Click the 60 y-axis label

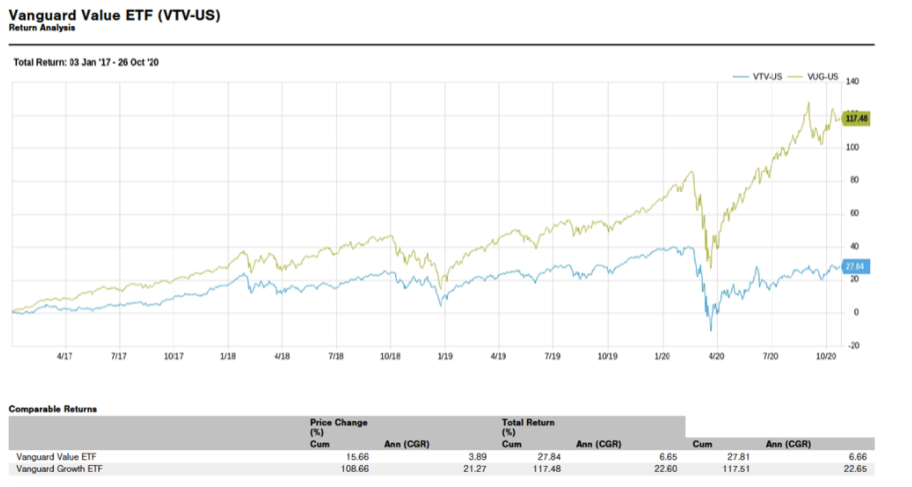click(x=854, y=213)
